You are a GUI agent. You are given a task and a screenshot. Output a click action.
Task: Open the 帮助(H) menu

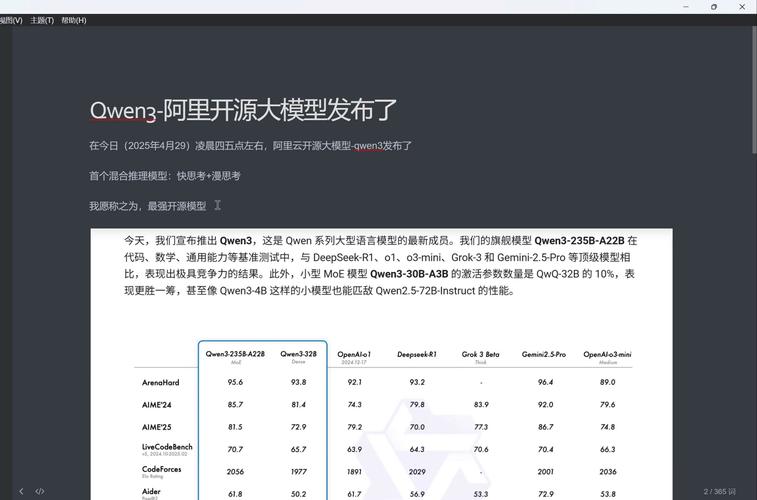74,20
